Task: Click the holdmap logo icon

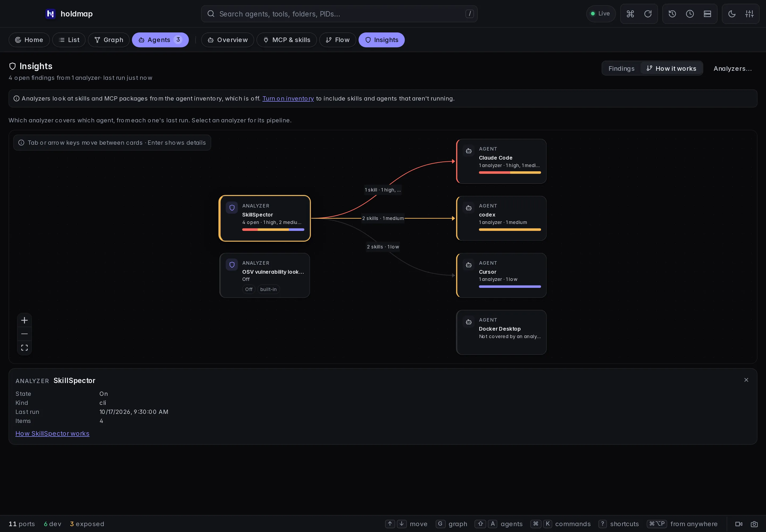Action: tap(50, 14)
